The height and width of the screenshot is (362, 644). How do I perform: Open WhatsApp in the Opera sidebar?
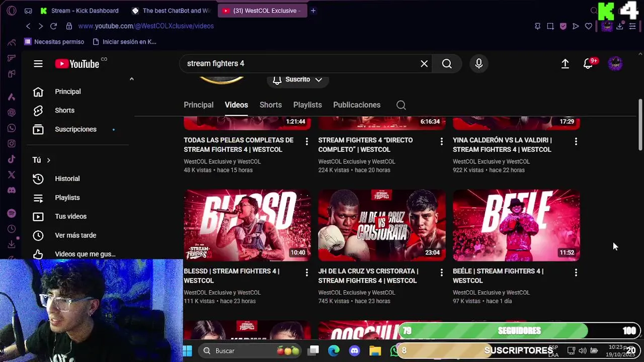[x=12, y=128]
